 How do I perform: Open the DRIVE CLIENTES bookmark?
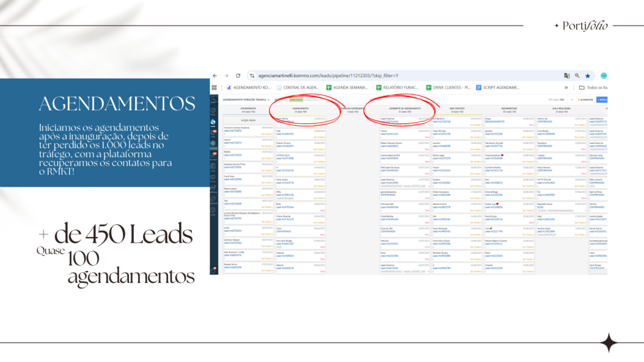click(448, 88)
